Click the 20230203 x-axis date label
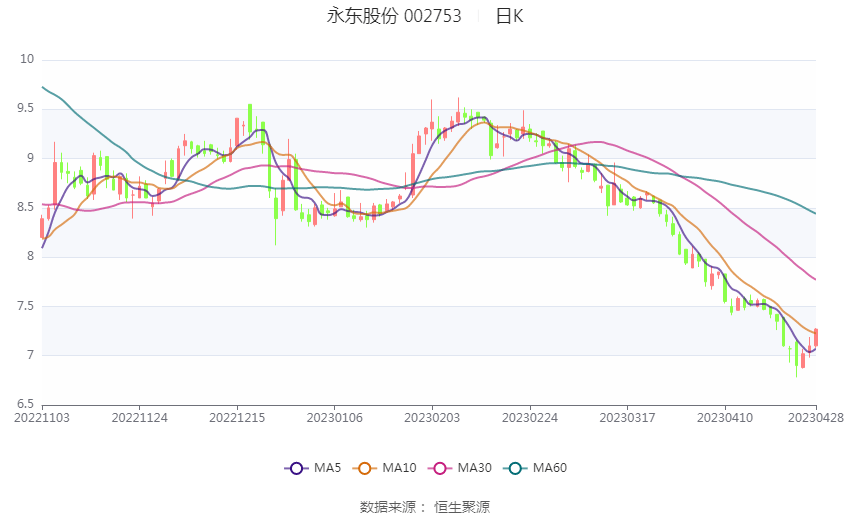This screenshot has width=850, height=517. 432,418
